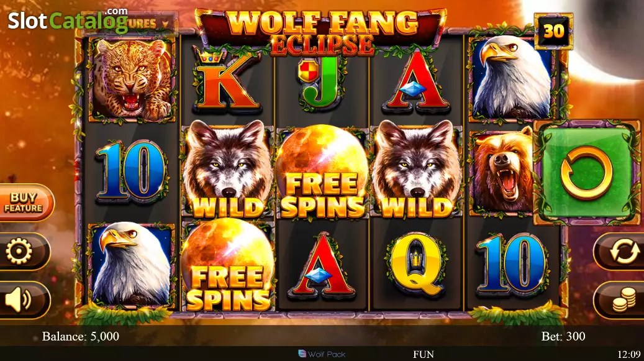This screenshot has width=644, height=361.
Task: Click the center Free Spins moon symbol
Action: click(322, 171)
